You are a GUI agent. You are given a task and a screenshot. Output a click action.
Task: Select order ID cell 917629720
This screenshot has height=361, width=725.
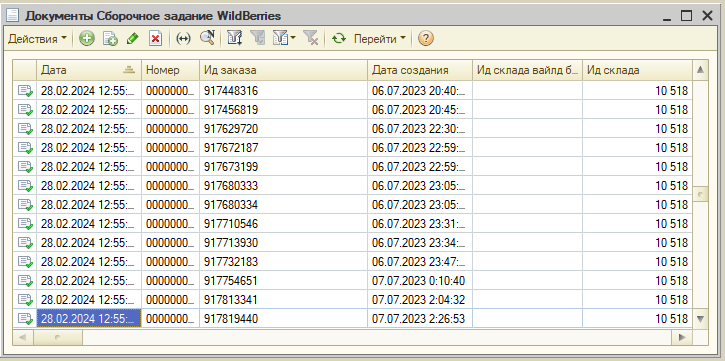tap(283, 129)
